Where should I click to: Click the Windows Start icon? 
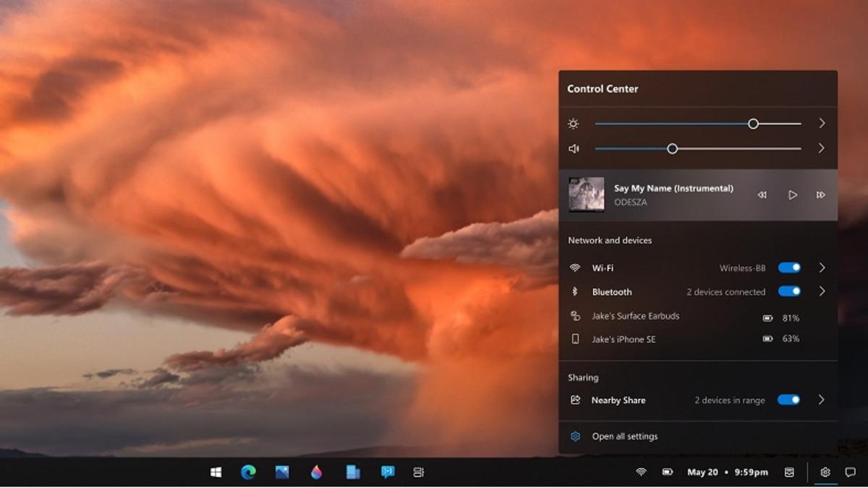point(216,472)
